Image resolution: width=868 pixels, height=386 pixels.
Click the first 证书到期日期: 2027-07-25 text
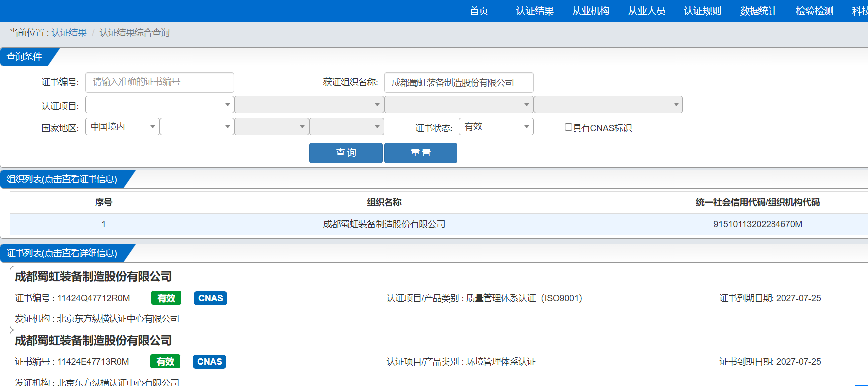point(770,298)
